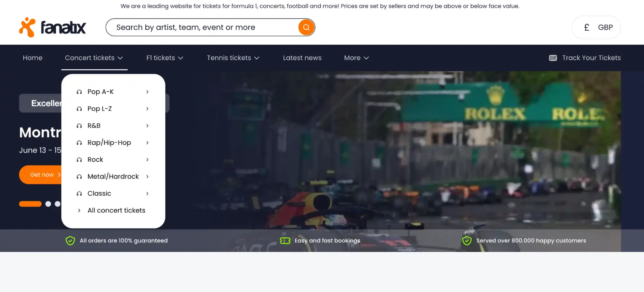This screenshot has height=292, width=644.
Task: Open All concert tickets
Action: (x=116, y=210)
